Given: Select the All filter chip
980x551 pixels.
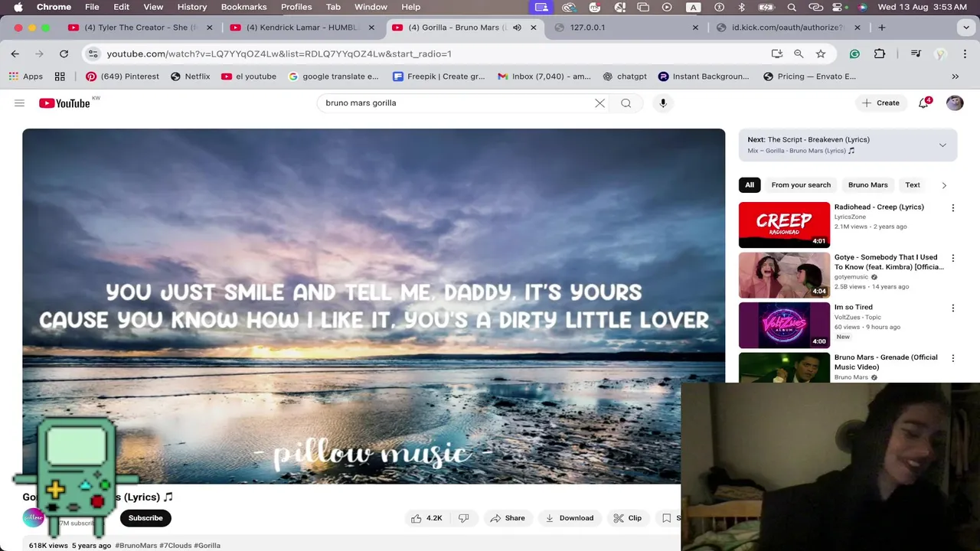Looking at the screenshot, I should (750, 185).
